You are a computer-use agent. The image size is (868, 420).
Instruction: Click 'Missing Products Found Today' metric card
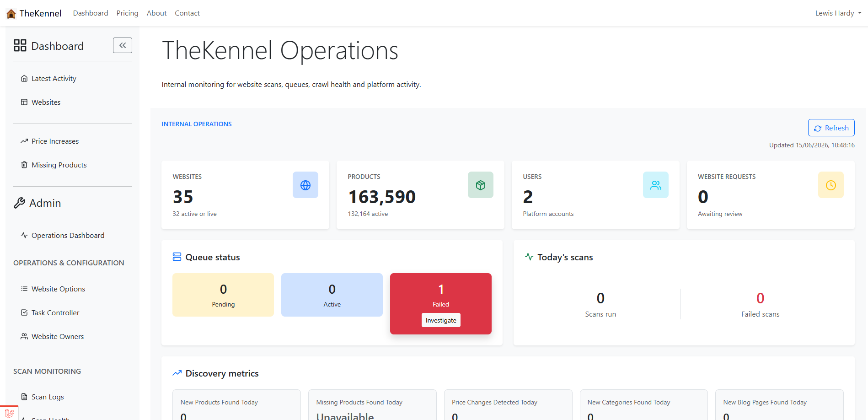tap(372, 405)
